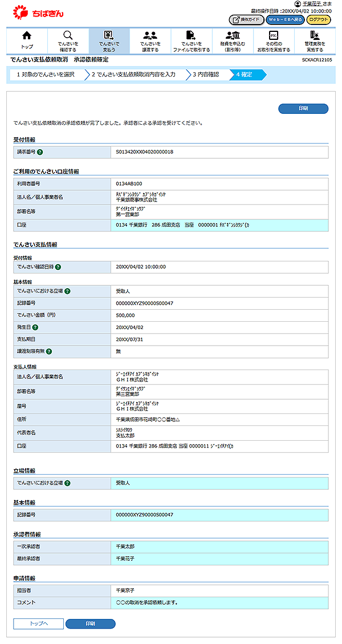Image resolution: width=342 pixels, height=644 pixels.
Task: Click screen ID SCKACR12105
Action: tap(317, 60)
